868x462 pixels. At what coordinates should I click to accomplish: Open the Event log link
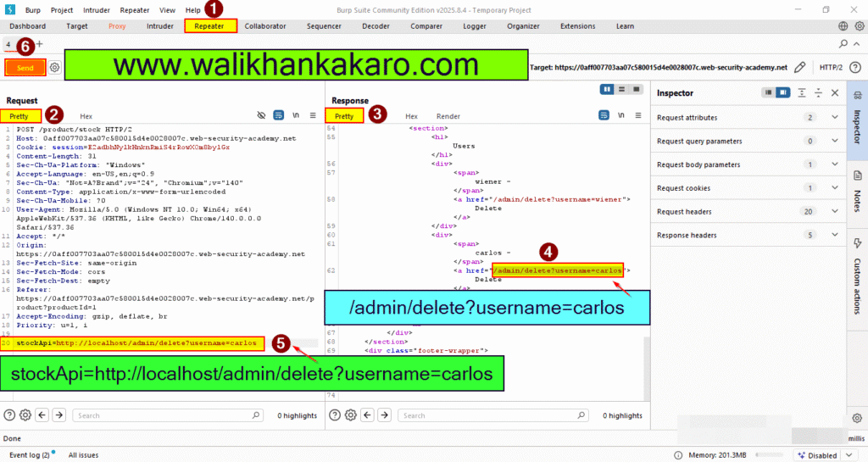tap(30, 455)
